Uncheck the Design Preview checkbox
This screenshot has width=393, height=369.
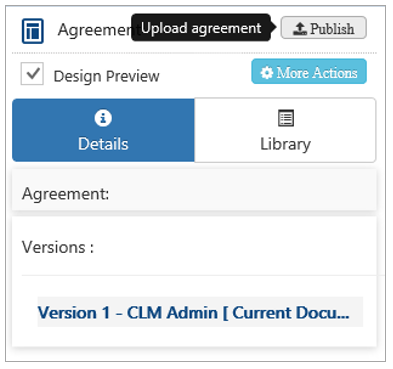pyautogui.click(x=32, y=73)
